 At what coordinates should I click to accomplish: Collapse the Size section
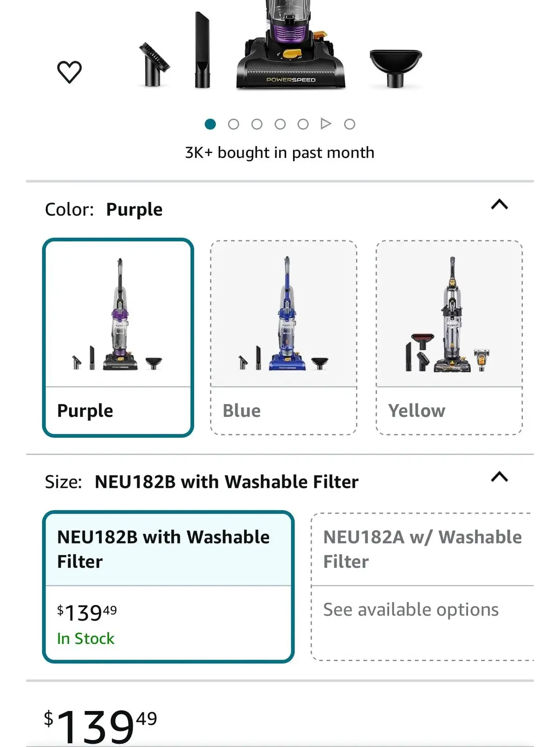pos(499,476)
